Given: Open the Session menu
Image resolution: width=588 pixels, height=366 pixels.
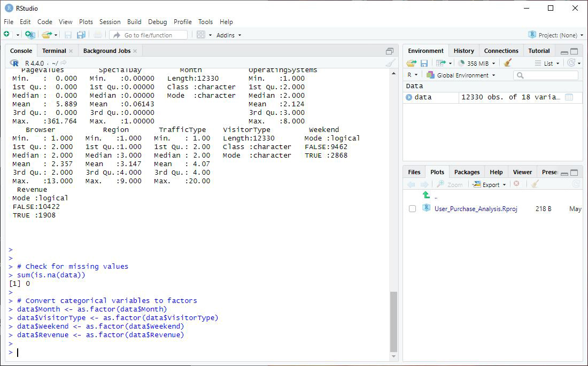Looking at the screenshot, I should (x=110, y=22).
